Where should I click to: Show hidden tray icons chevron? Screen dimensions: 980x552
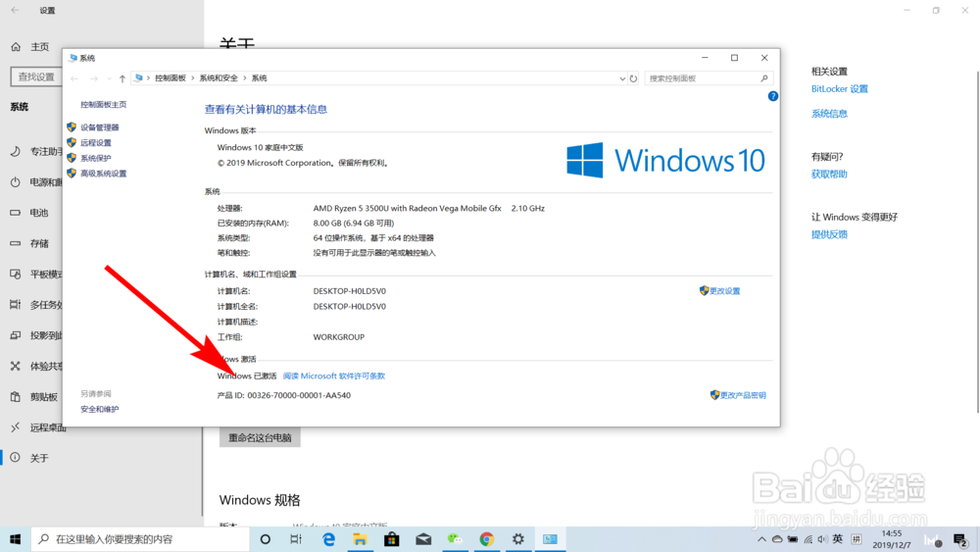[x=761, y=539]
